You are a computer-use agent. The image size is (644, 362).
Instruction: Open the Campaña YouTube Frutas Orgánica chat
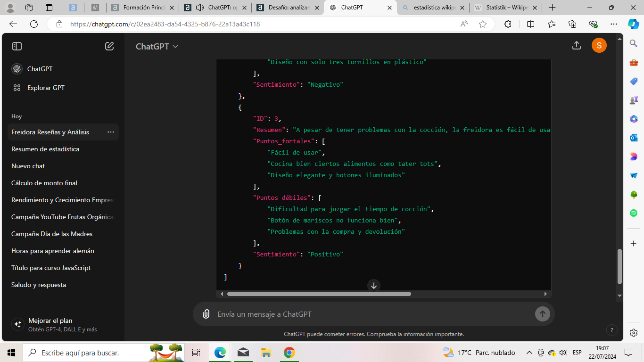(x=63, y=217)
